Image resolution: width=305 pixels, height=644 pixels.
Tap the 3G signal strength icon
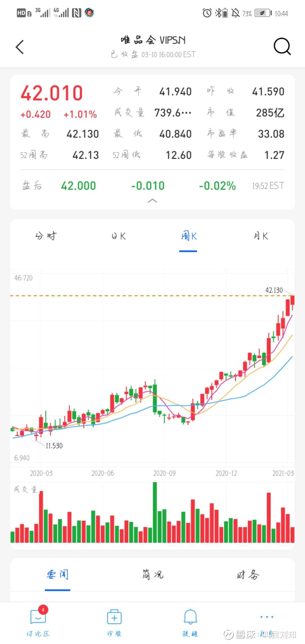43,13
